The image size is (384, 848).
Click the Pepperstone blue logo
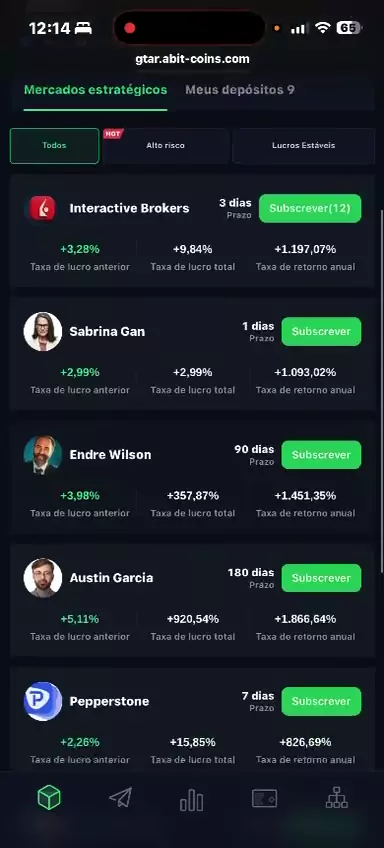pos(43,701)
